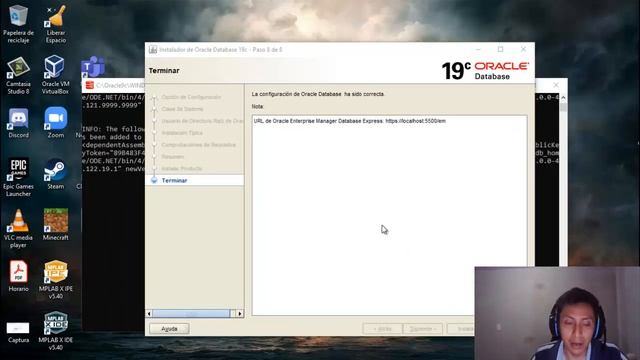Open VLC media player desktop icon
This screenshot has width=640, height=360.
pyautogui.click(x=18, y=229)
